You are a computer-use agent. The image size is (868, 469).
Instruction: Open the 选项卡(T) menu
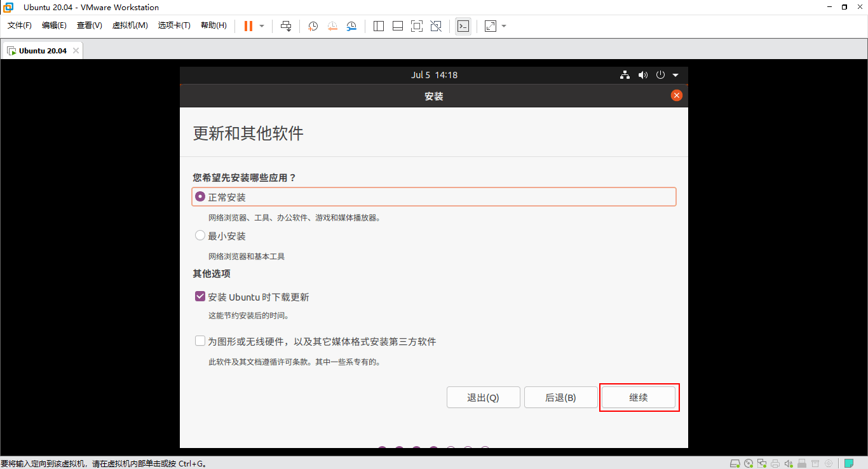174,25
